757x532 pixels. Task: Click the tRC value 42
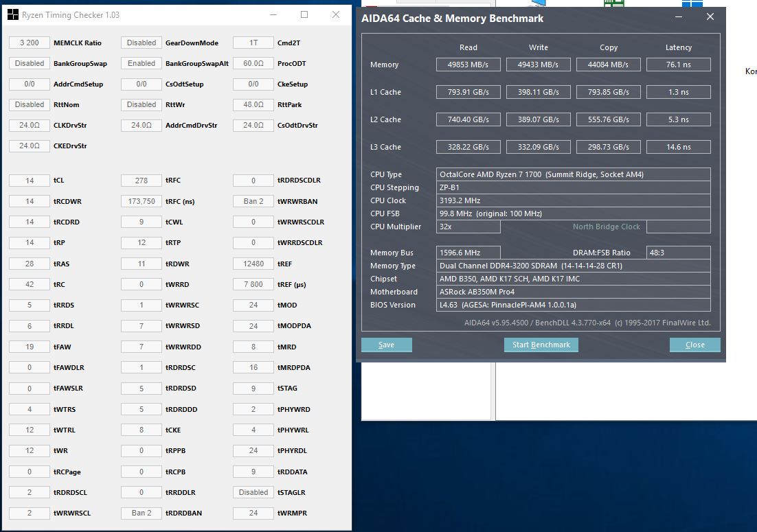30,285
